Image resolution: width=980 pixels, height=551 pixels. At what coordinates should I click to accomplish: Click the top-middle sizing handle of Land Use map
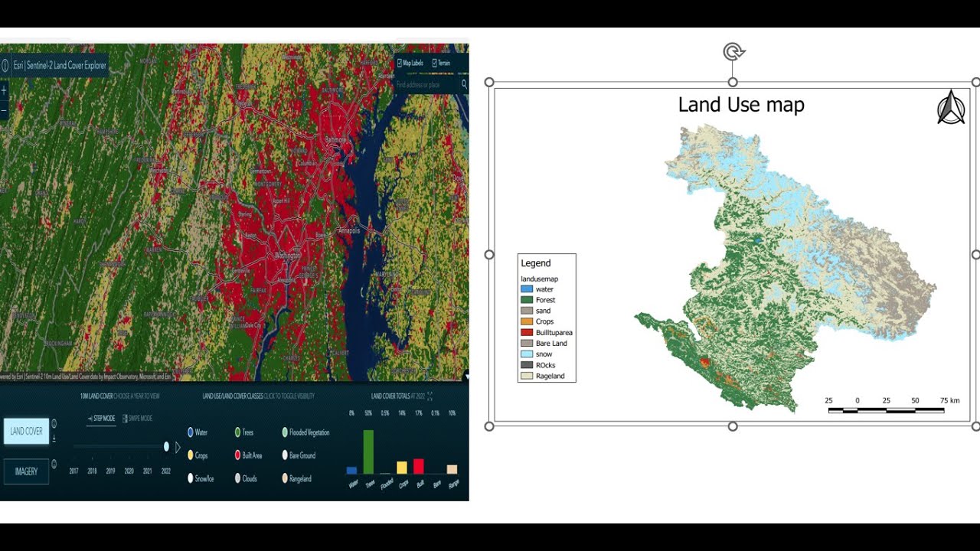(x=733, y=82)
